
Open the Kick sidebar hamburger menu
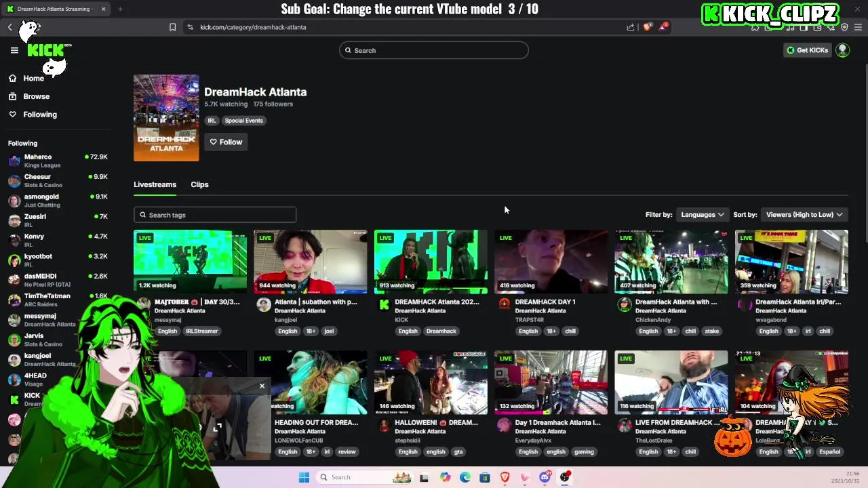14,50
